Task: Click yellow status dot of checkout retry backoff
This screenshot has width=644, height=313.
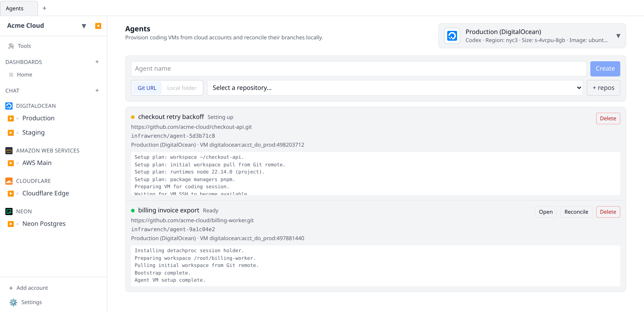Action: tap(133, 117)
